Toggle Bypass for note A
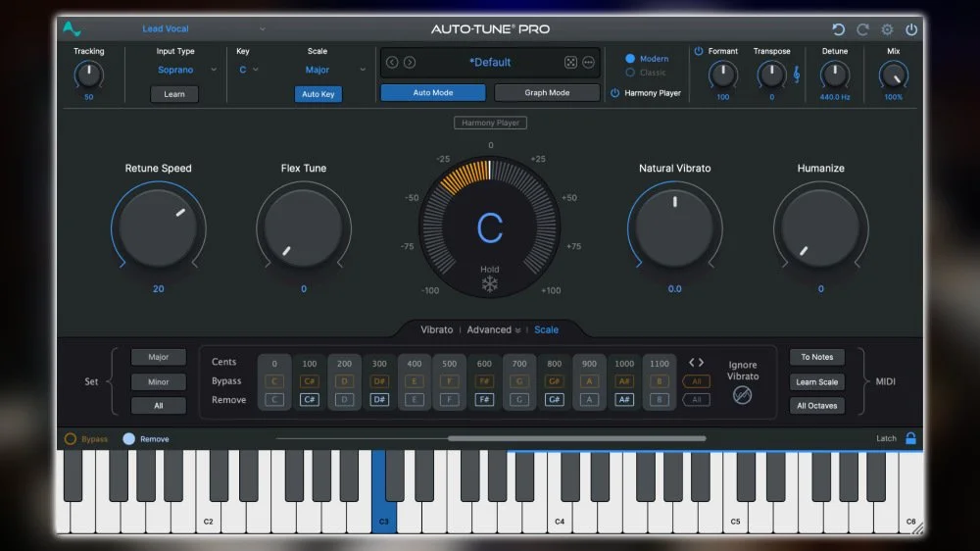Viewport: 980px width, 551px height. coord(589,380)
